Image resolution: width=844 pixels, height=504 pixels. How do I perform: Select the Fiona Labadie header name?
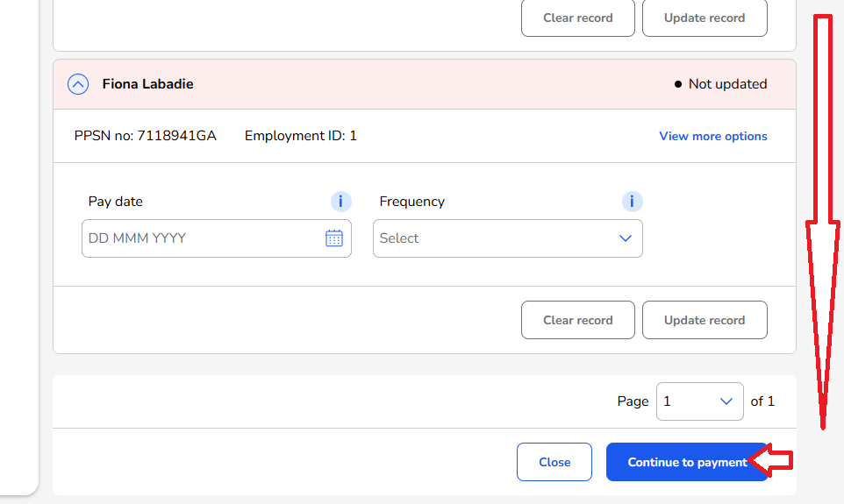point(147,84)
